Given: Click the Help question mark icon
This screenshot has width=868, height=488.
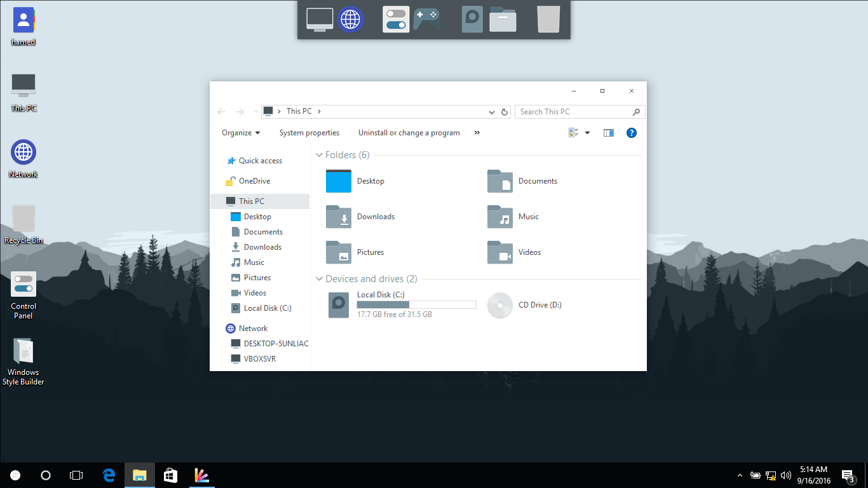Looking at the screenshot, I should tap(631, 133).
